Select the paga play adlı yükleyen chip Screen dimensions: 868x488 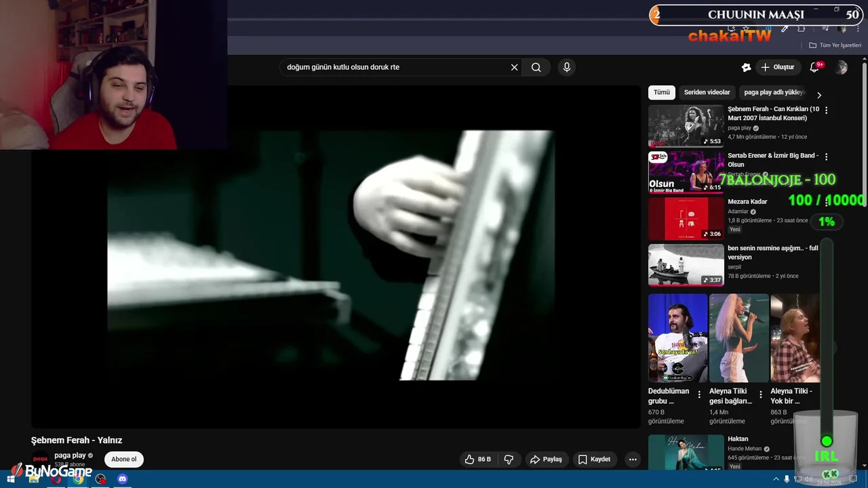(773, 92)
